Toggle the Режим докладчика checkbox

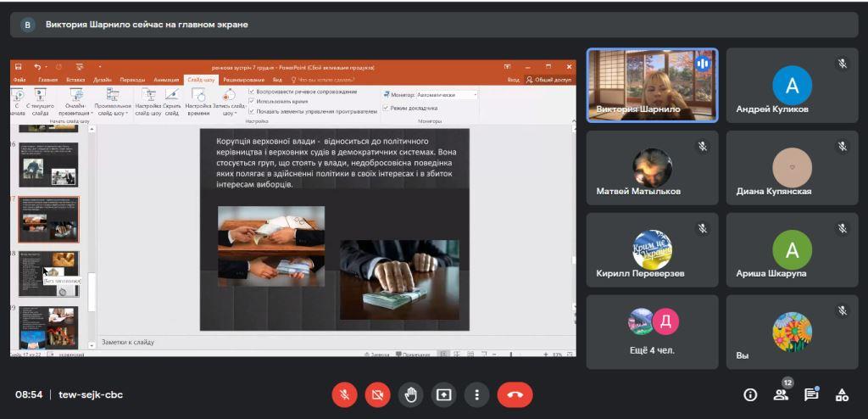386,108
